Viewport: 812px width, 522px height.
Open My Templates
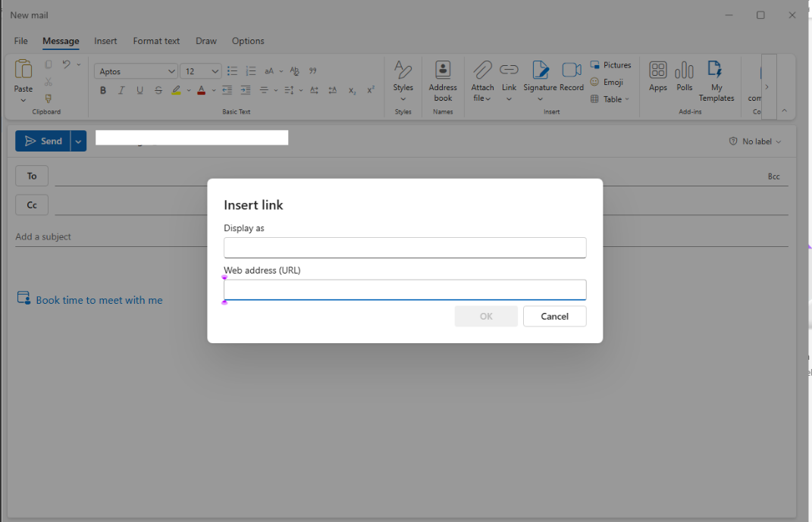click(x=716, y=81)
